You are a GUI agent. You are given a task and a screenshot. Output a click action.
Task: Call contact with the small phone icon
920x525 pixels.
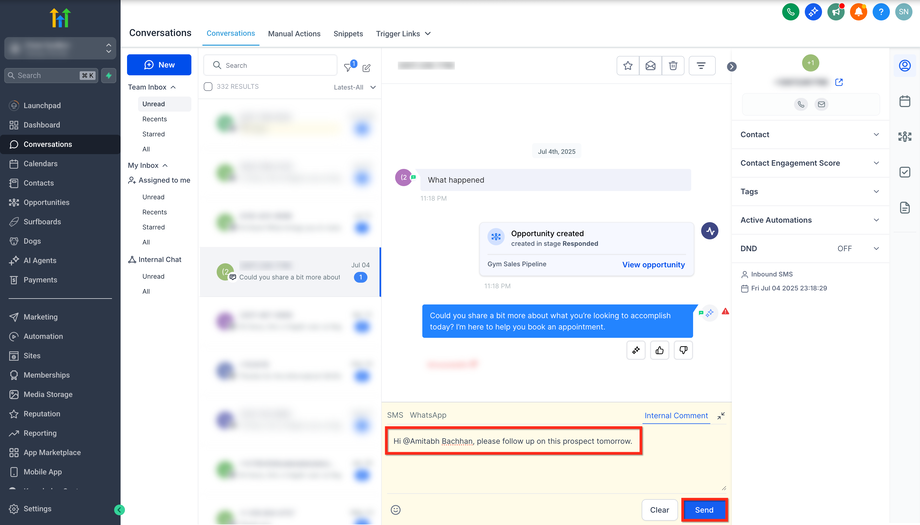click(801, 104)
